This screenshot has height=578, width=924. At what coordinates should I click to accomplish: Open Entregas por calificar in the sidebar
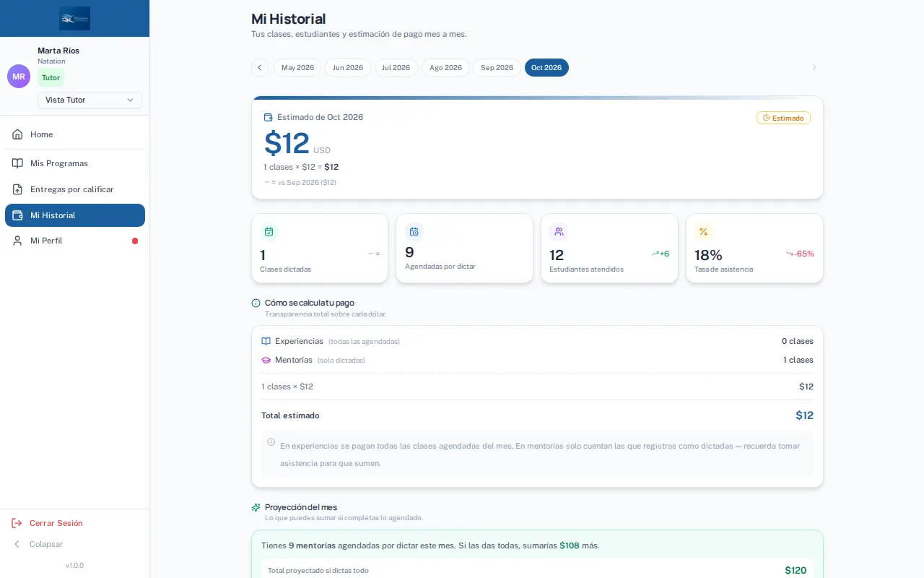75,189
